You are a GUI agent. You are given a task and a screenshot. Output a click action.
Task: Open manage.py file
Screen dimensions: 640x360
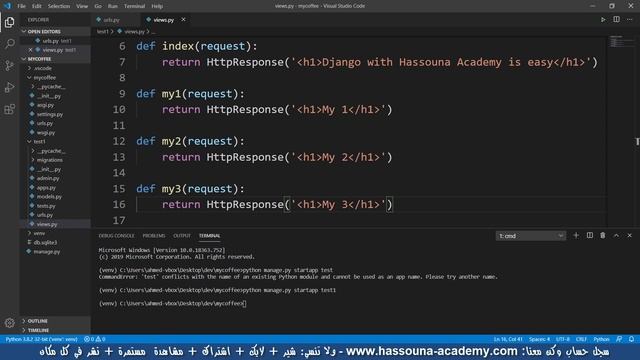tap(47, 252)
